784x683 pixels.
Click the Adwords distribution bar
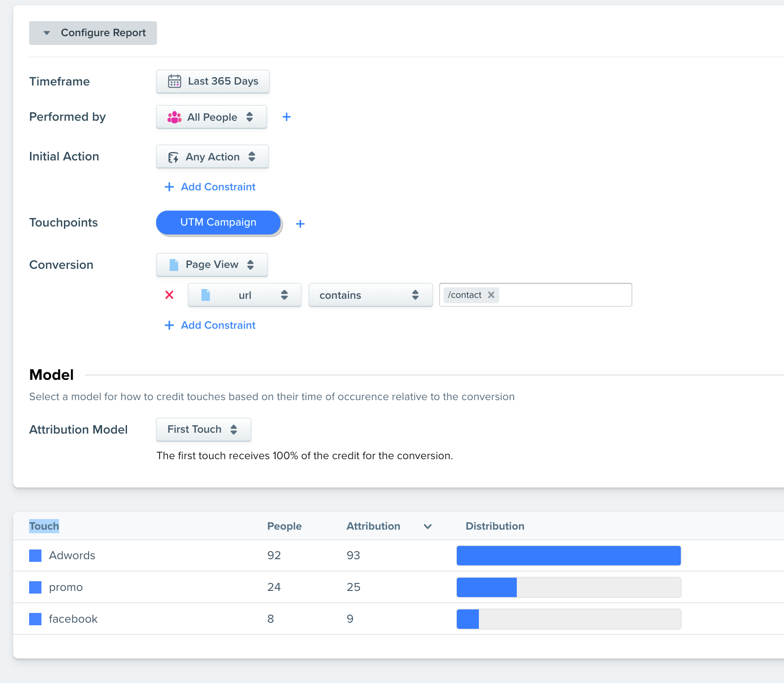pos(569,556)
